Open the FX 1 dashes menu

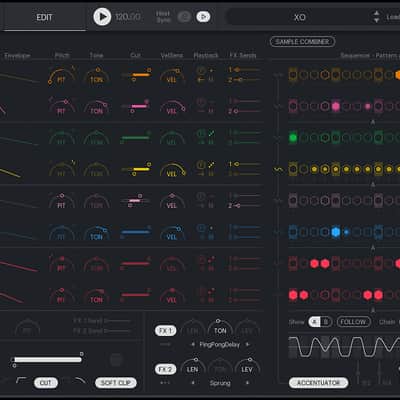165,344
